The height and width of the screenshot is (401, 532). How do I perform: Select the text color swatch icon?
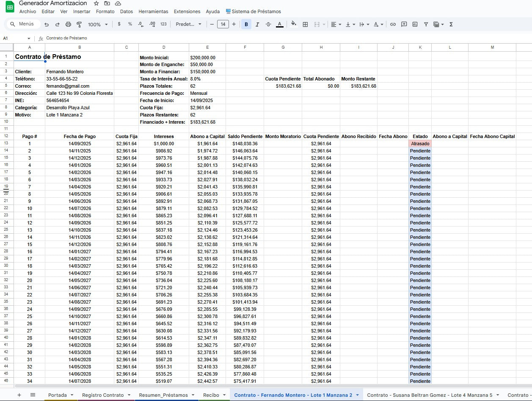pos(280,24)
